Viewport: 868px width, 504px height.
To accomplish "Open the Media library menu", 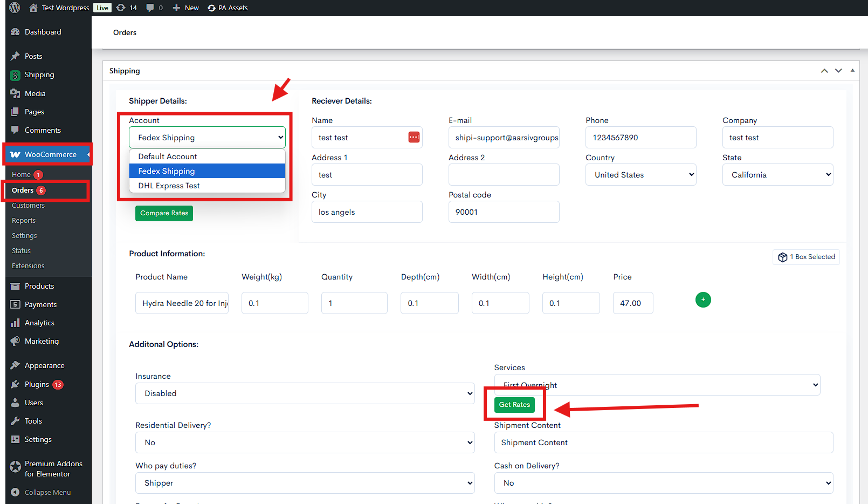I will (x=35, y=93).
